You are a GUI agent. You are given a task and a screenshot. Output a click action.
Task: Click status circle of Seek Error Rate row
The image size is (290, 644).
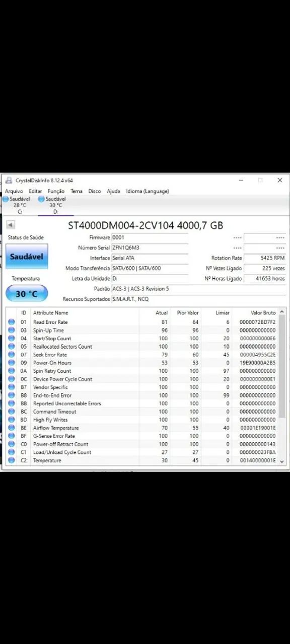[12, 355]
